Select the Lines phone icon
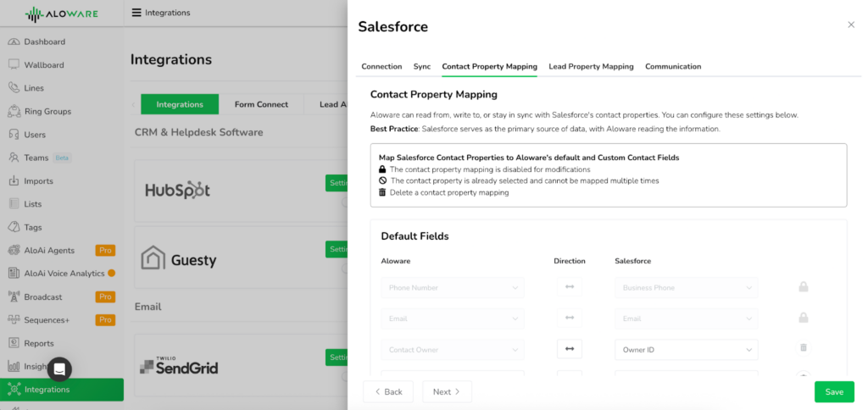Image resolution: width=868 pixels, height=410 pixels. 14,88
